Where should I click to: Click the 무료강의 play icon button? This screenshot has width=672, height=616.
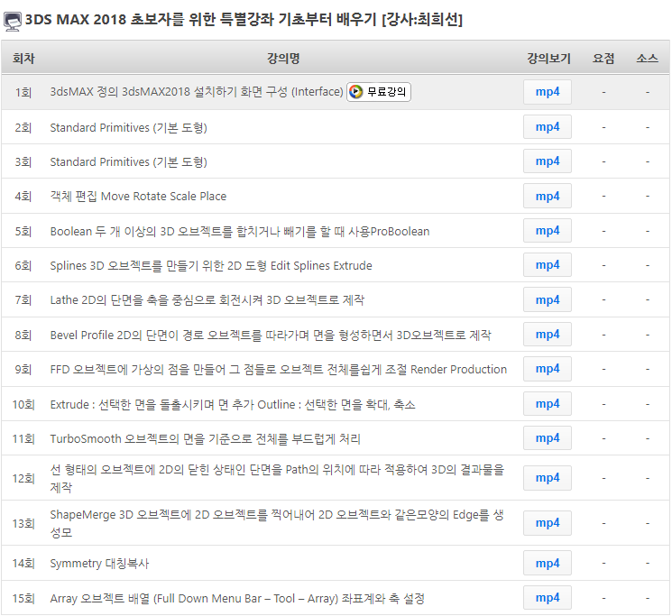tap(379, 92)
